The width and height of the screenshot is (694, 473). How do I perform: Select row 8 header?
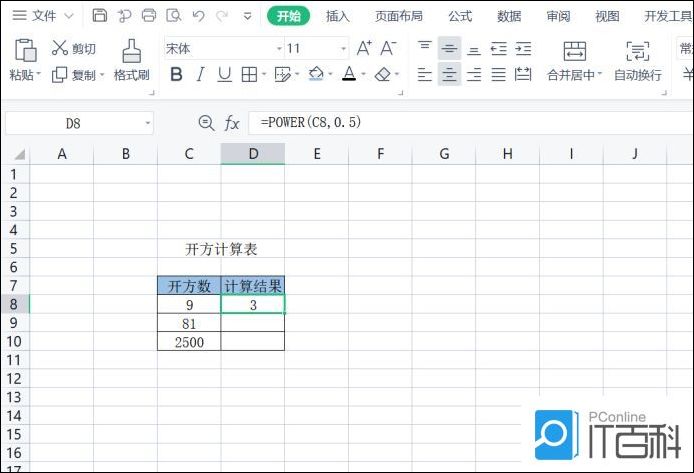coord(15,304)
